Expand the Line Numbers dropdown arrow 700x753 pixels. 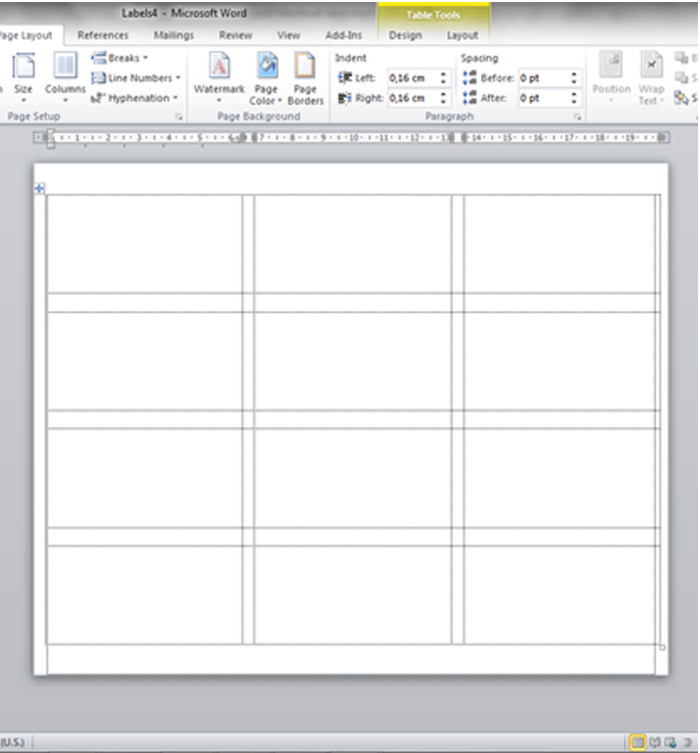[x=178, y=78]
